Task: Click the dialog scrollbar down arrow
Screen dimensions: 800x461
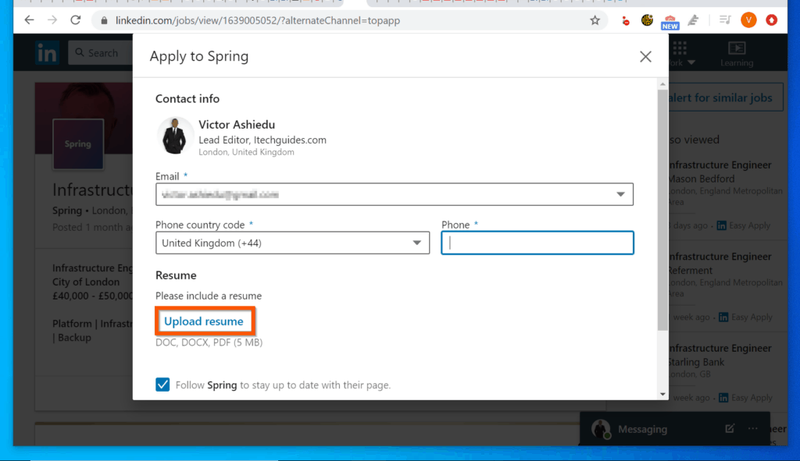Action: [x=663, y=394]
